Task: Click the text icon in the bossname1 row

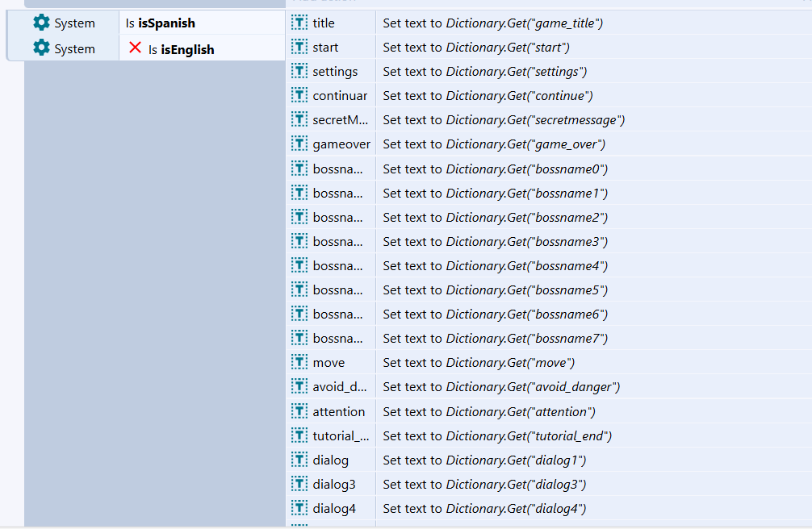Action: (x=299, y=193)
